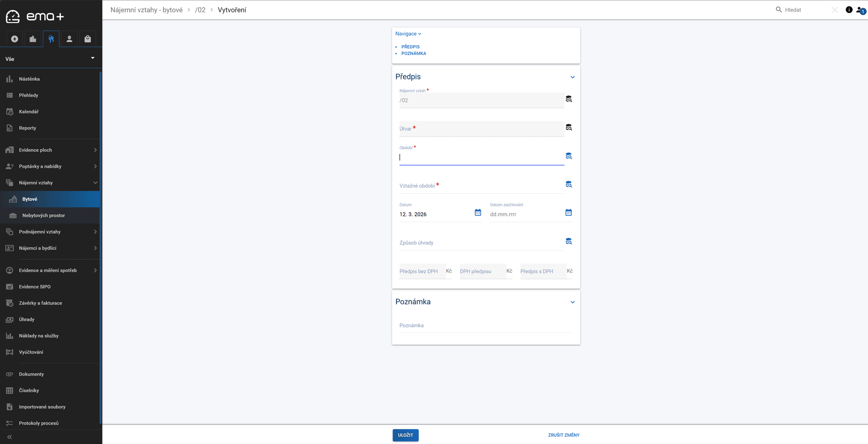Open the Období lookup icon

tap(569, 156)
